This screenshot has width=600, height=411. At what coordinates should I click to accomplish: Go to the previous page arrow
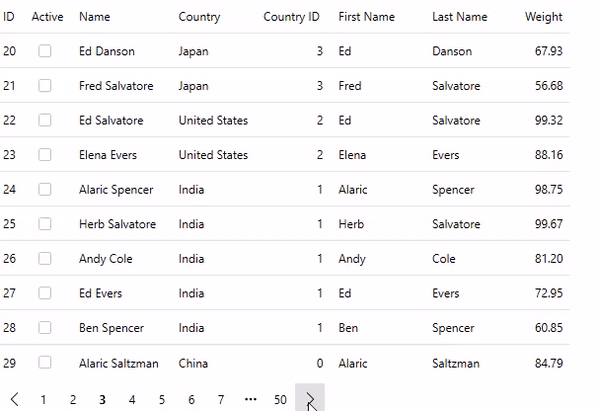tap(14, 399)
